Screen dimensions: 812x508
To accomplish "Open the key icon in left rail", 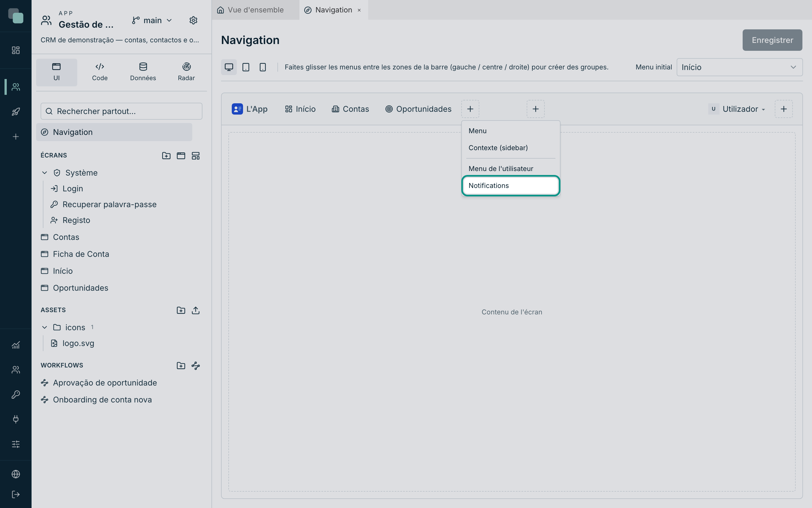I will pyautogui.click(x=16, y=395).
